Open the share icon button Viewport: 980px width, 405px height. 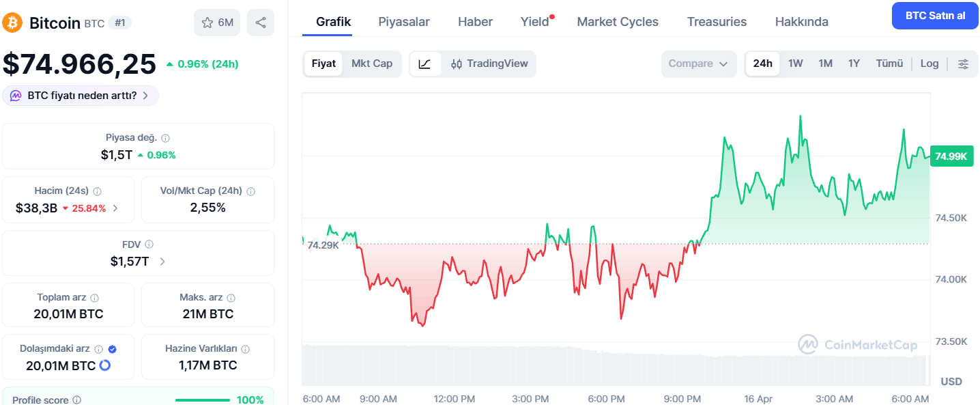261,23
